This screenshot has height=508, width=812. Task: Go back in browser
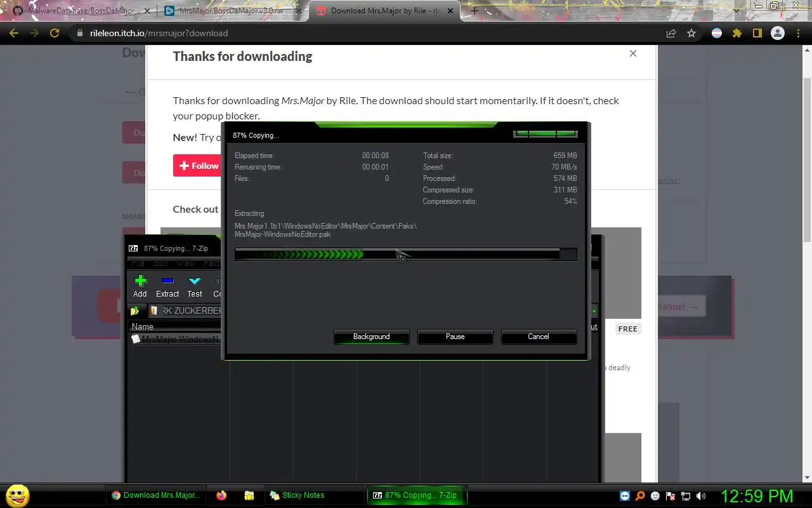click(x=14, y=33)
